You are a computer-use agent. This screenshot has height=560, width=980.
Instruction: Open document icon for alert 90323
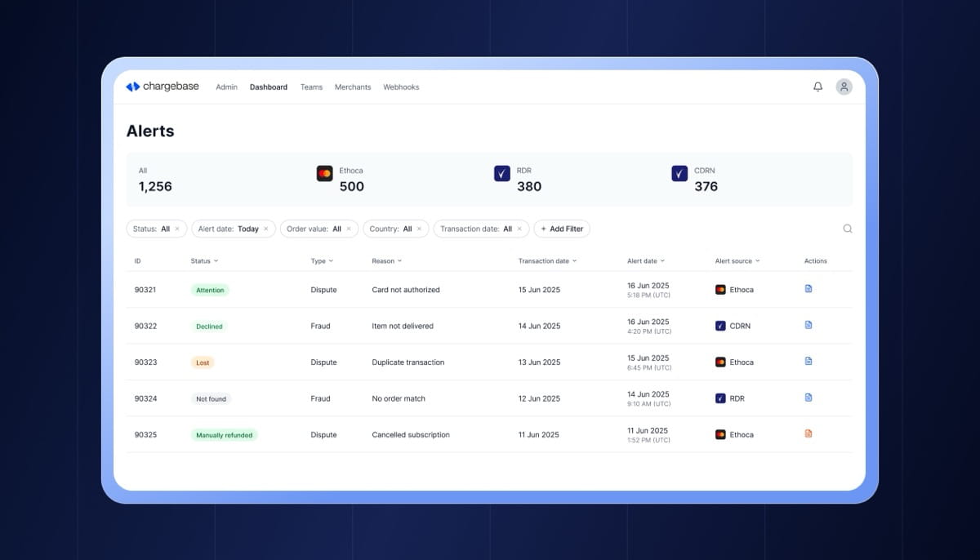click(808, 361)
